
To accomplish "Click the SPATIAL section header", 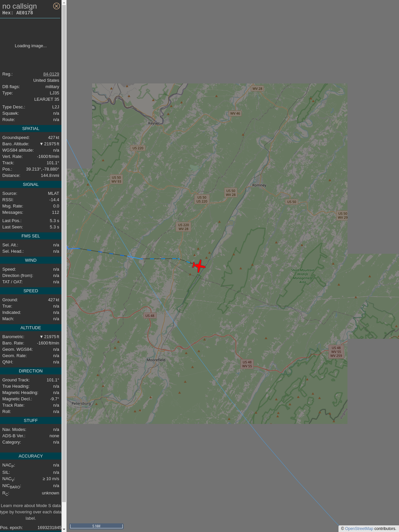I will pyautogui.click(x=31, y=129).
